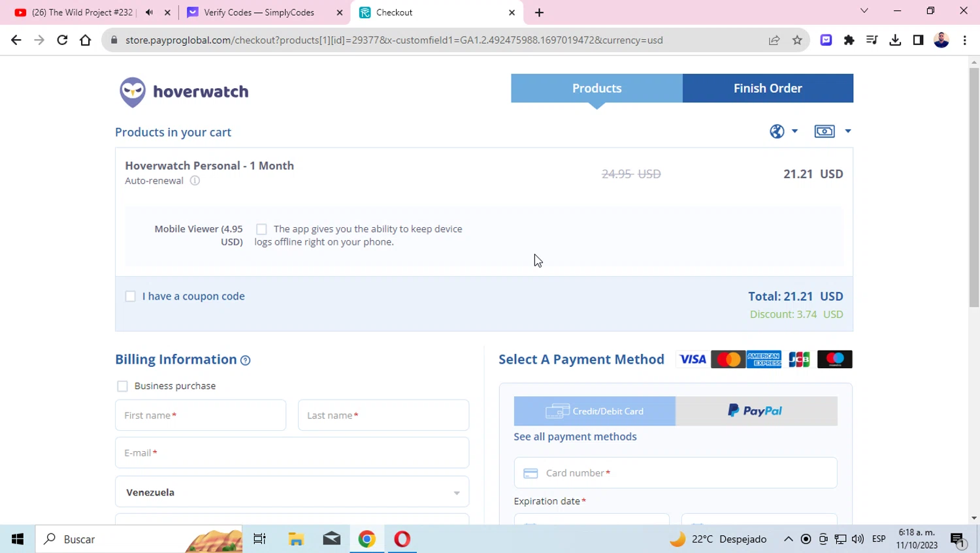Image resolution: width=980 pixels, height=553 pixels.
Task: Open the notification center icon
Action: click(x=958, y=540)
